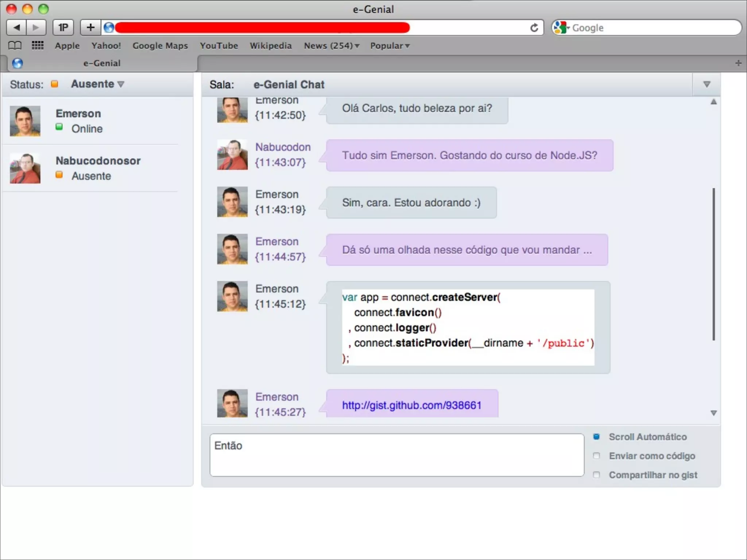Open a new tab with the plus icon
The height and width of the screenshot is (560, 747).
pos(738,63)
